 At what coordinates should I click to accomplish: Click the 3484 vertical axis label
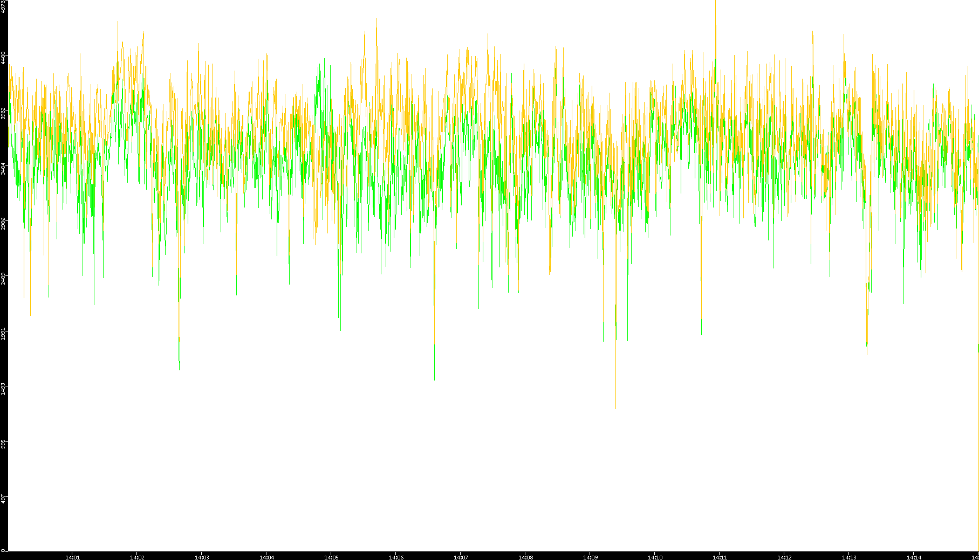3,168
